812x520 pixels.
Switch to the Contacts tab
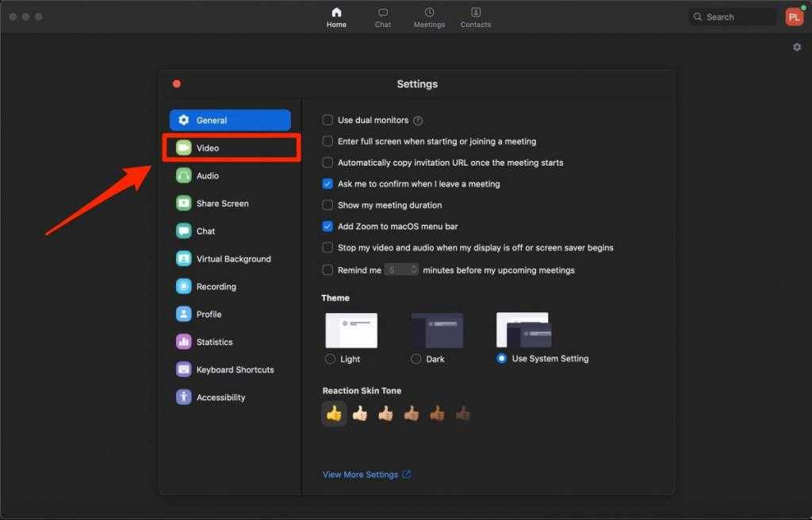476,17
